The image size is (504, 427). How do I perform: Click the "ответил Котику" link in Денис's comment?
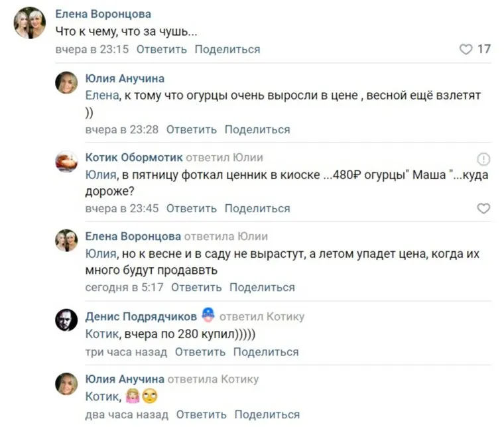pos(262,316)
